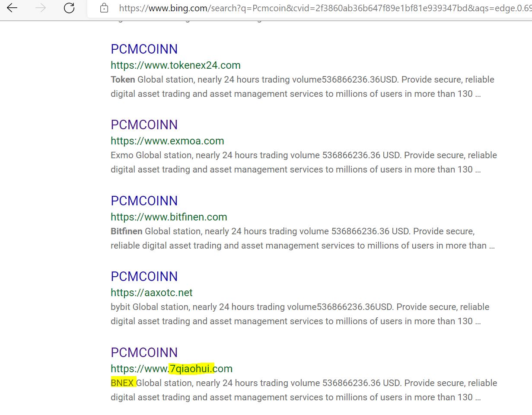Screen dimensions: 532x415
Task: Click the browser back arrow
Action: tap(12, 8)
